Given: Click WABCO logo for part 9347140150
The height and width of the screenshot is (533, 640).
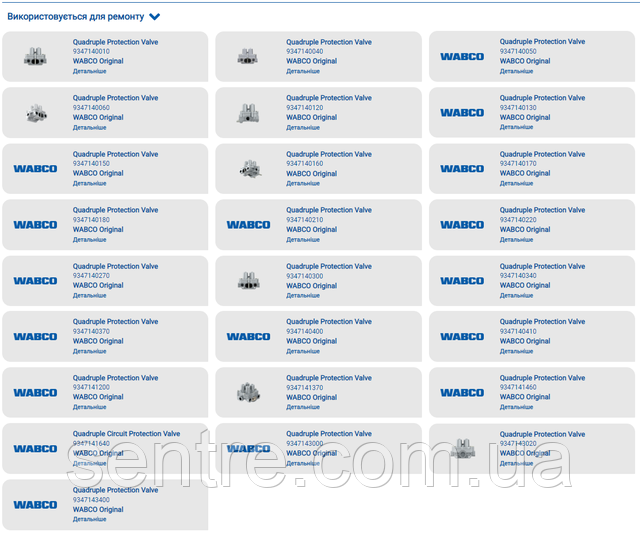Looking at the screenshot, I should pos(35,169).
